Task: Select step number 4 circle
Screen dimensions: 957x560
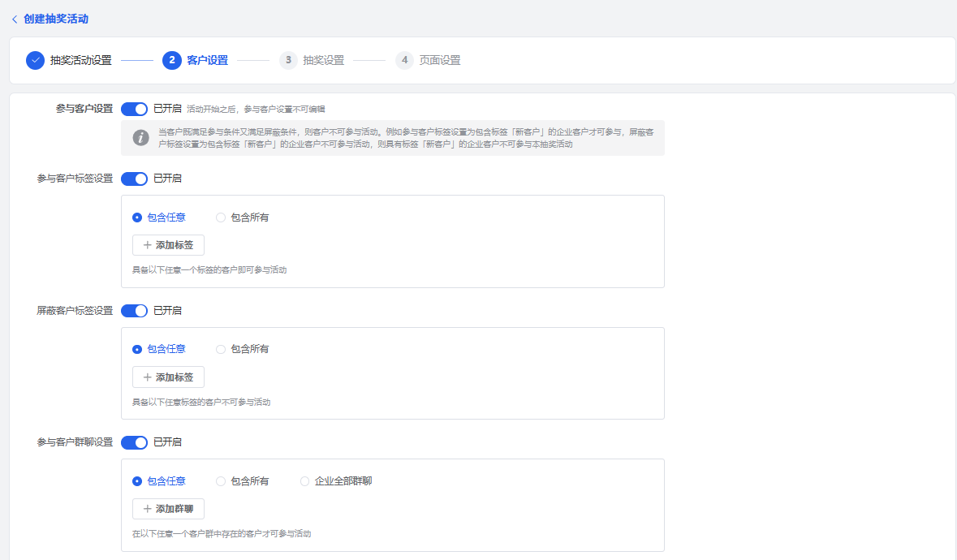Action: tap(404, 60)
